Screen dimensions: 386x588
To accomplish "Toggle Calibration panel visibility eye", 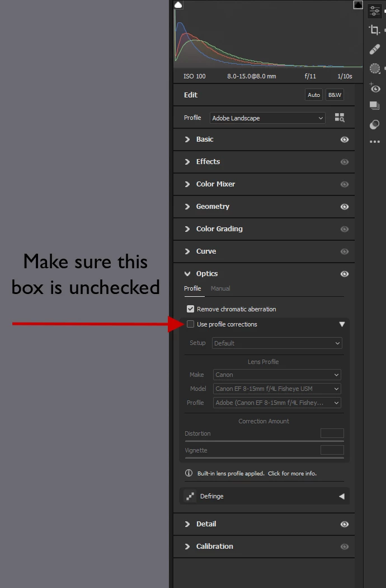I will [x=345, y=547].
